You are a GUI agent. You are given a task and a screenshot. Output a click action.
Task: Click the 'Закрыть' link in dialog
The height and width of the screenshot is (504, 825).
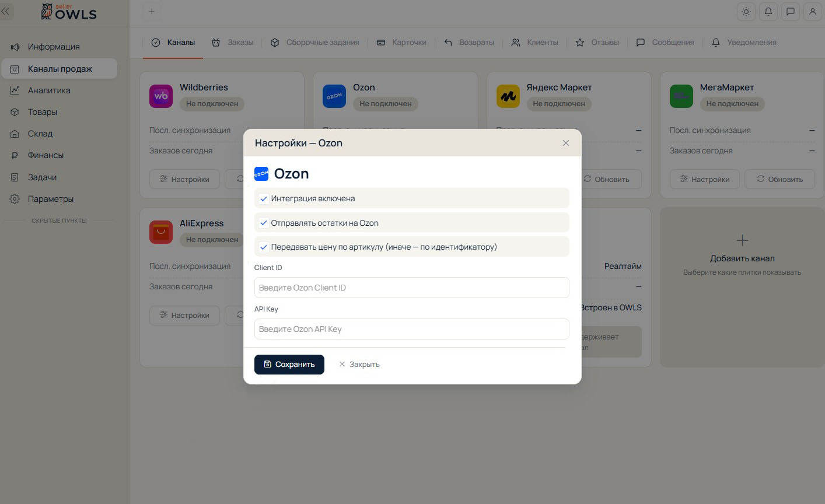(x=359, y=364)
